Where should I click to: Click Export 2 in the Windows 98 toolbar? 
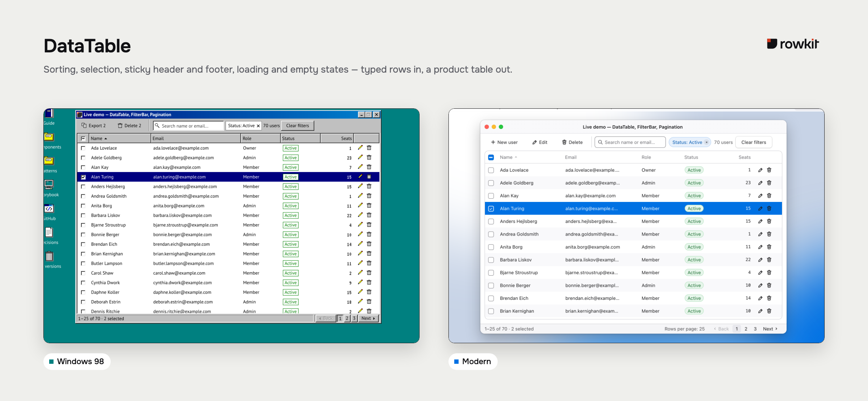coord(94,126)
